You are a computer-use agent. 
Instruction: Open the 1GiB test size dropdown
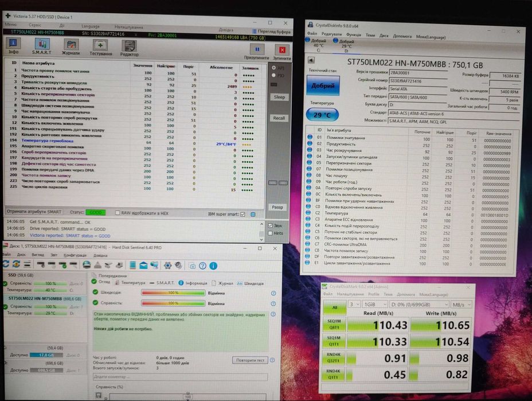coord(374,304)
